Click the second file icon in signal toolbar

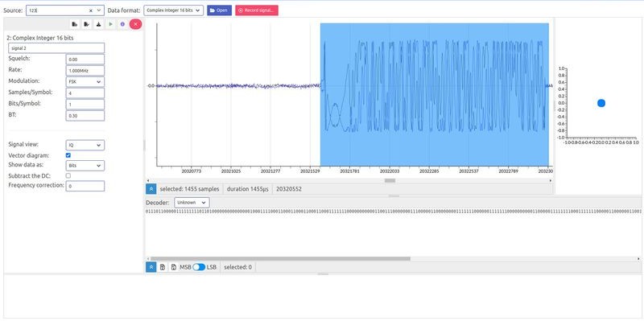point(86,24)
